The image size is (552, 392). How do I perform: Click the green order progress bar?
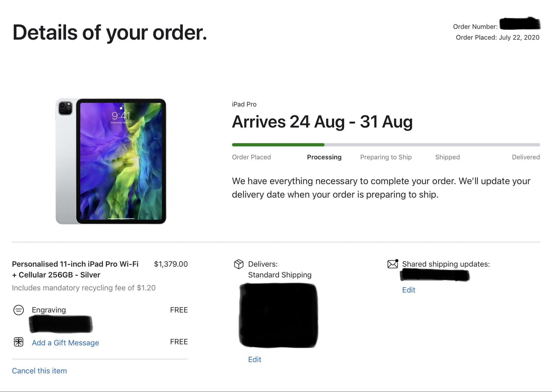click(x=278, y=145)
